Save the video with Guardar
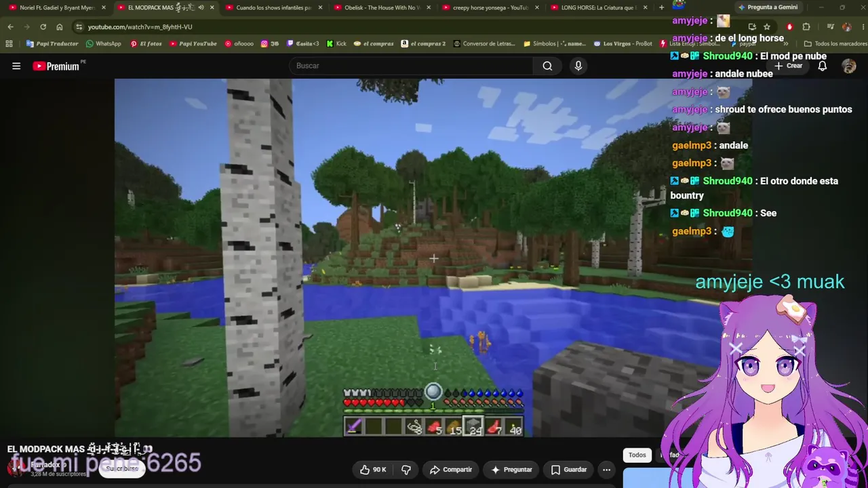Image resolution: width=868 pixels, height=488 pixels. (569, 470)
